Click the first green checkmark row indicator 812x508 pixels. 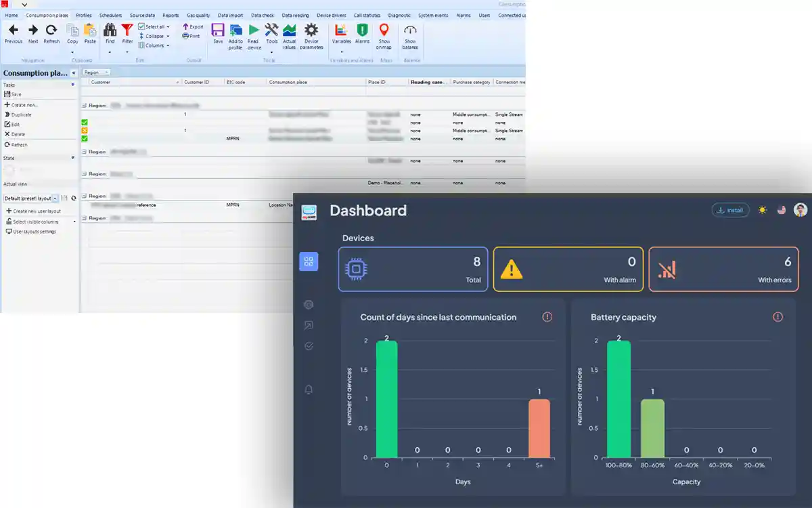click(85, 123)
